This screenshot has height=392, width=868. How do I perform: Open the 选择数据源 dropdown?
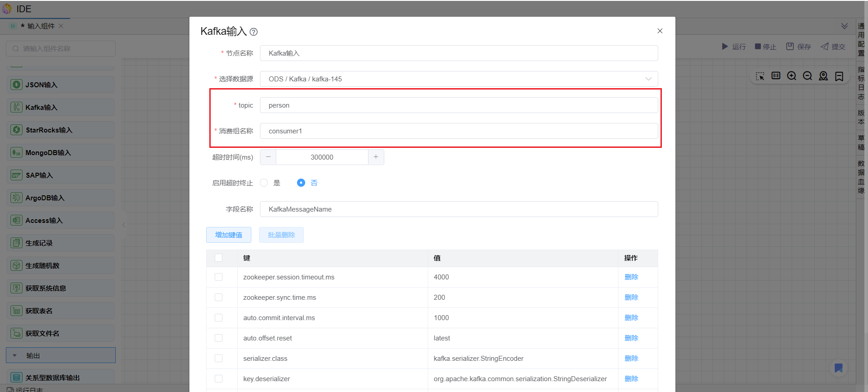coord(458,79)
